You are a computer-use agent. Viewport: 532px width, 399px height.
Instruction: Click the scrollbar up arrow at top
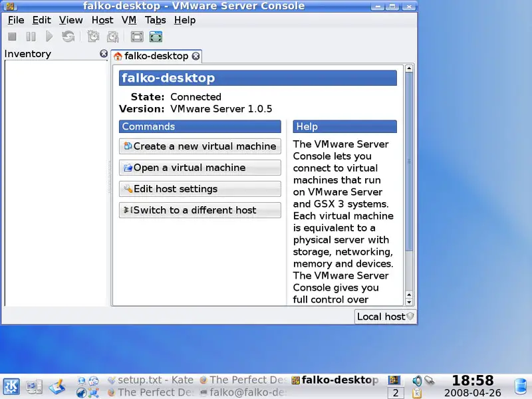(409, 68)
